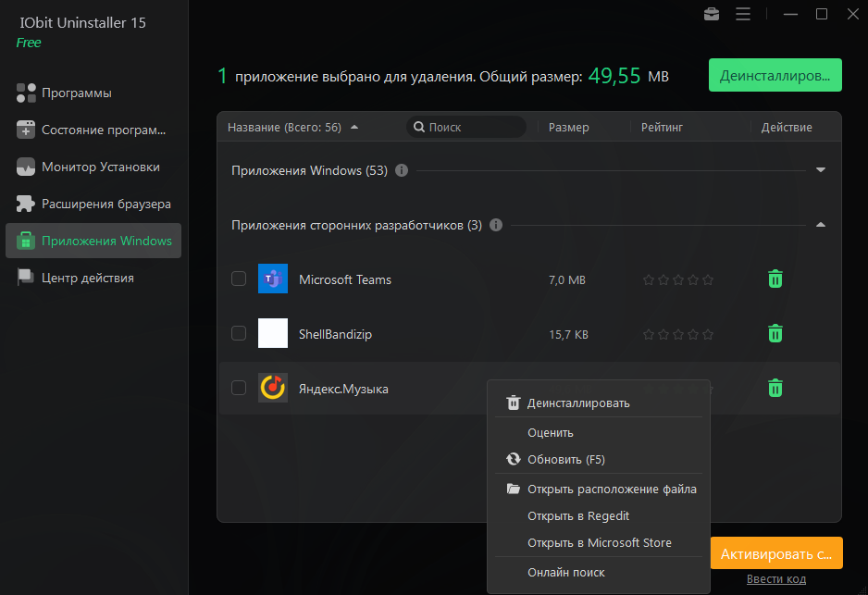Select the Яндекс.Музыка name text
This screenshot has height=595, width=868.
click(343, 389)
